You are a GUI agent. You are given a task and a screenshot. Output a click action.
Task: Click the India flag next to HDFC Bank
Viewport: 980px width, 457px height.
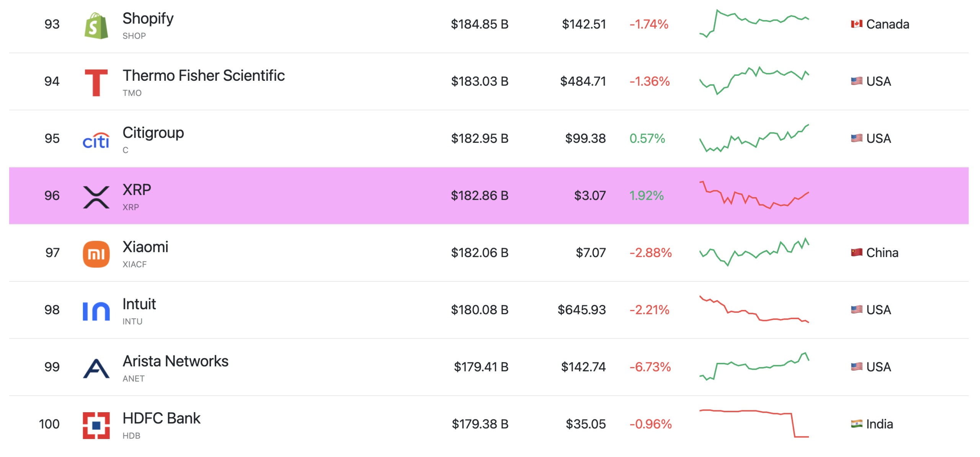[857, 424]
